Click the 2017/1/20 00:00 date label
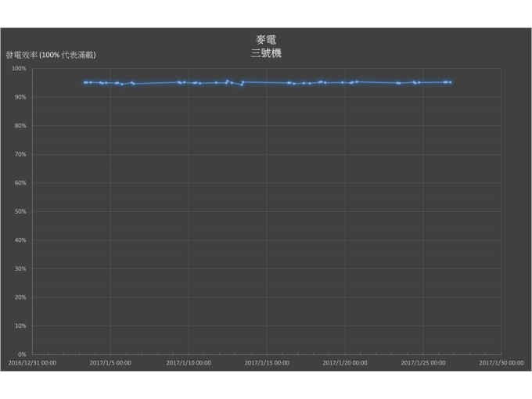532x399 pixels. point(345,363)
